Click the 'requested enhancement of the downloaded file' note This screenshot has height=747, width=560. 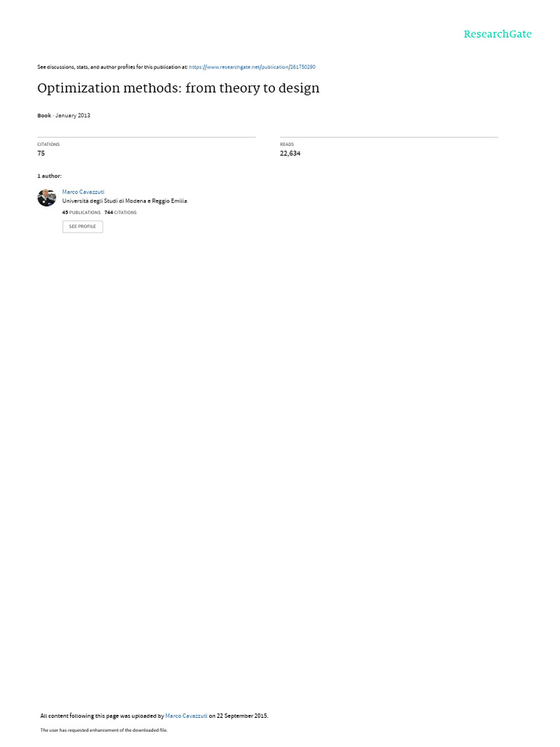coord(104,729)
